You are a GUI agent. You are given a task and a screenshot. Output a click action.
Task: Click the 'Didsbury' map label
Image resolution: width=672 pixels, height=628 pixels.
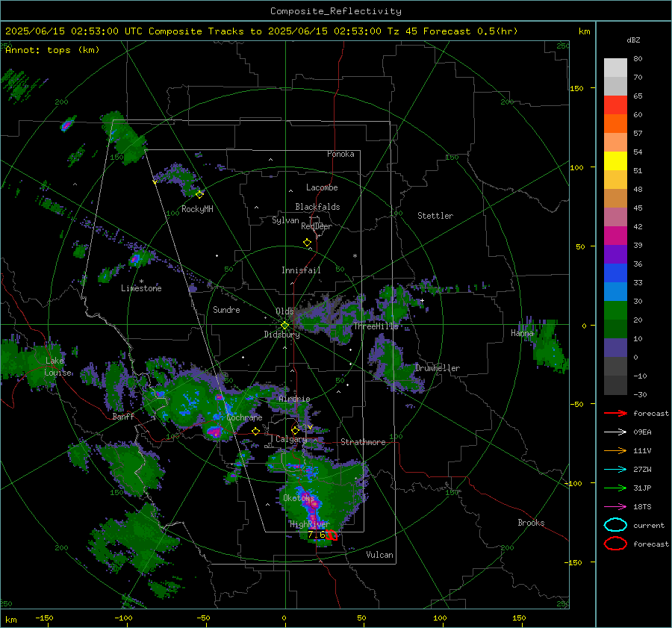pos(281,335)
